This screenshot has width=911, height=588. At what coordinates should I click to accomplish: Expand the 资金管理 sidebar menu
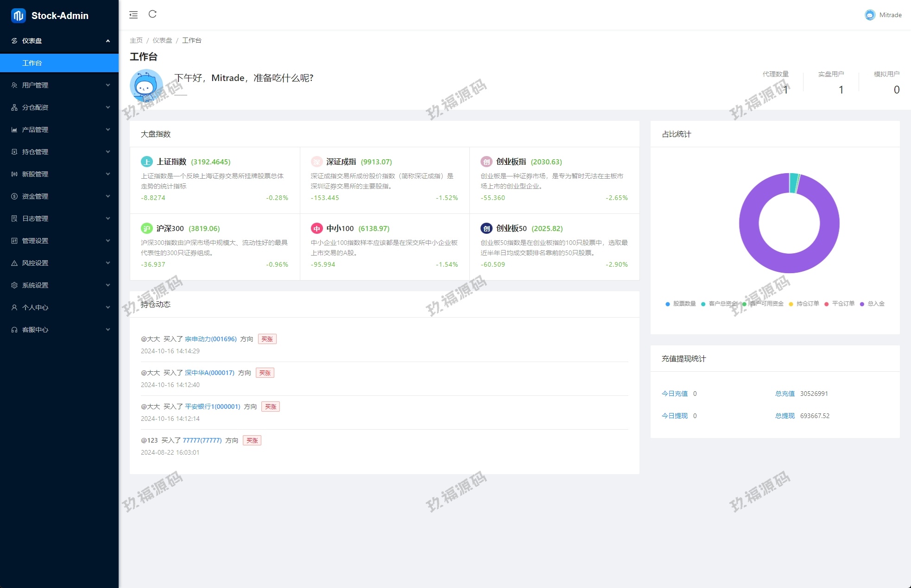(x=59, y=196)
